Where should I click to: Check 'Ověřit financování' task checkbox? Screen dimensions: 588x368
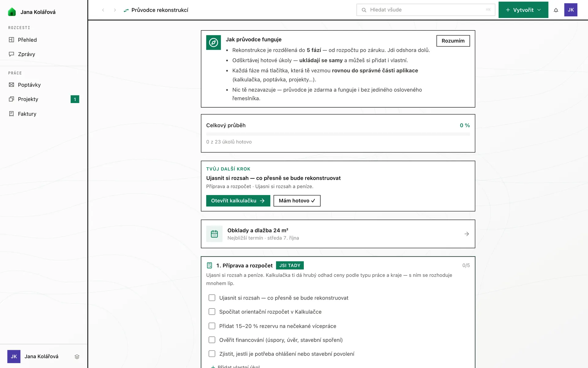tap(212, 340)
